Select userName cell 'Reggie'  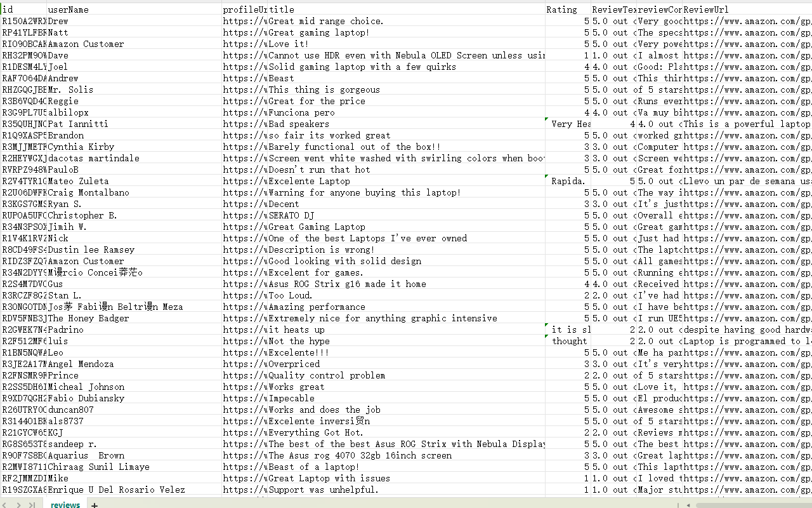click(x=134, y=101)
